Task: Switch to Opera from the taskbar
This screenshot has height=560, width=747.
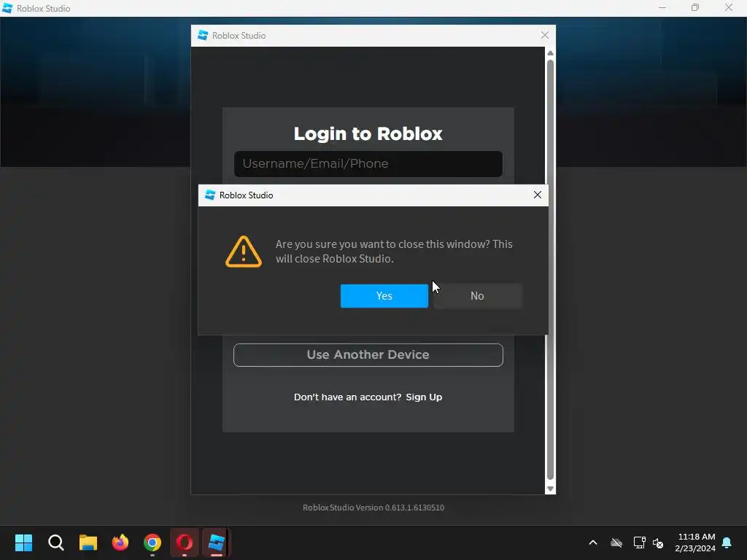Action: click(x=185, y=542)
